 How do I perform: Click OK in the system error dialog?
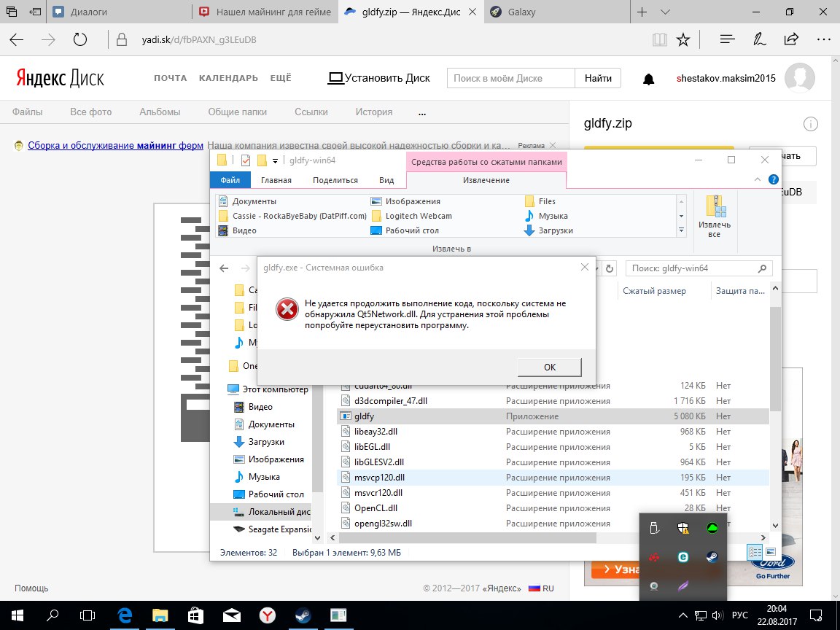pos(549,367)
